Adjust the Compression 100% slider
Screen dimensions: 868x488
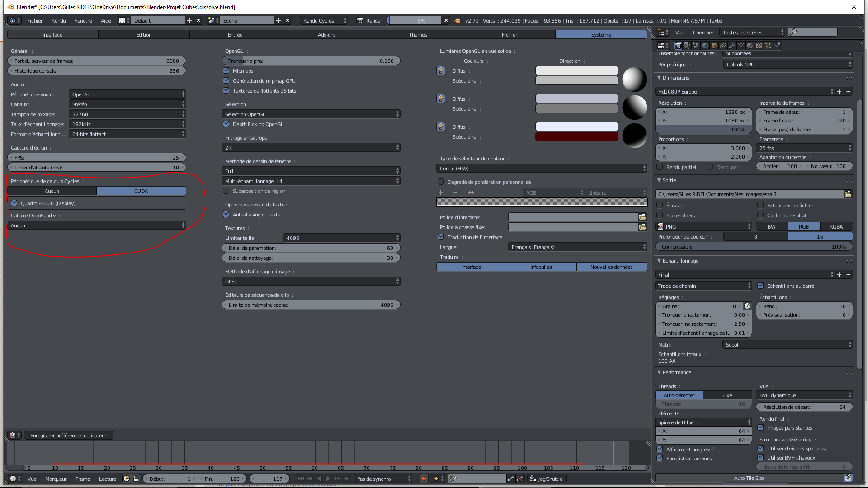pyautogui.click(x=754, y=246)
